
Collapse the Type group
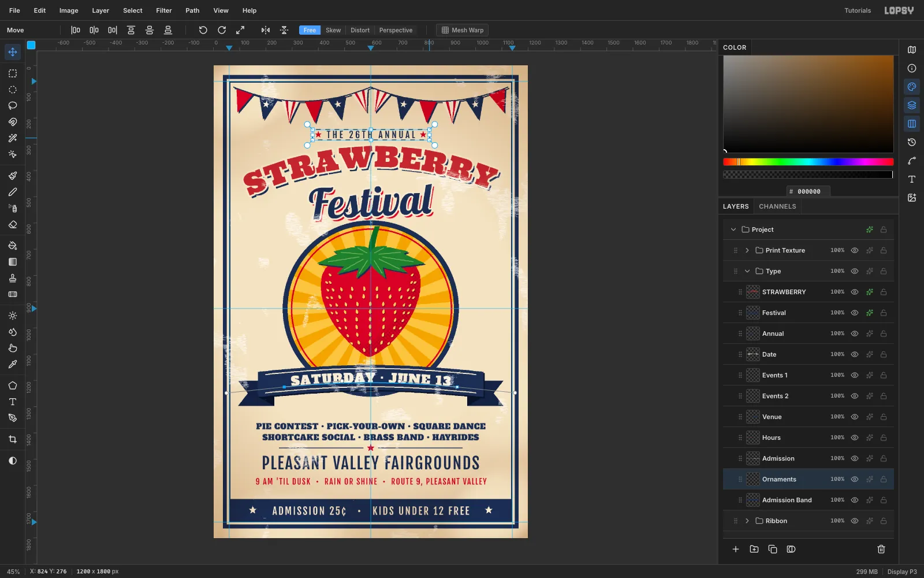pyautogui.click(x=747, y=271)
